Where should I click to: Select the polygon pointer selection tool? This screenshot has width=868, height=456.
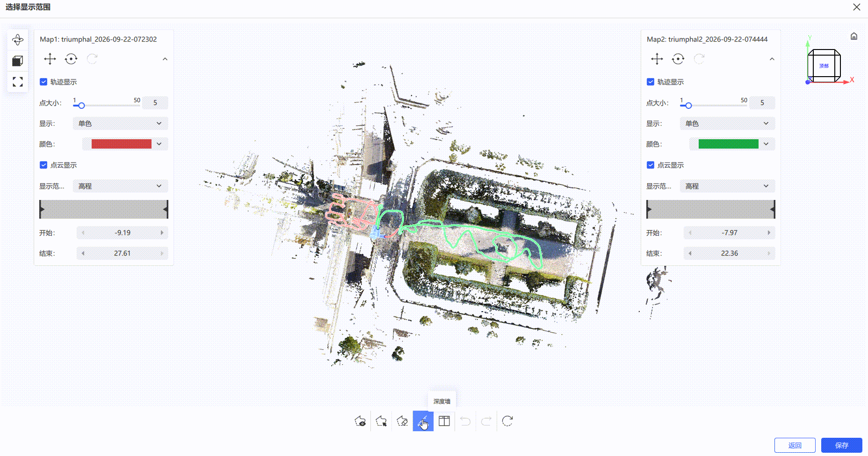pos(381,421)
